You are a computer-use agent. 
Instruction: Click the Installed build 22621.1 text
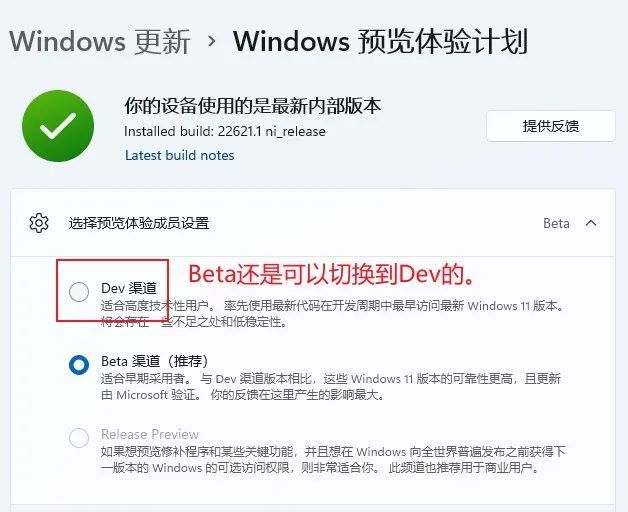(x=225, y=131)
